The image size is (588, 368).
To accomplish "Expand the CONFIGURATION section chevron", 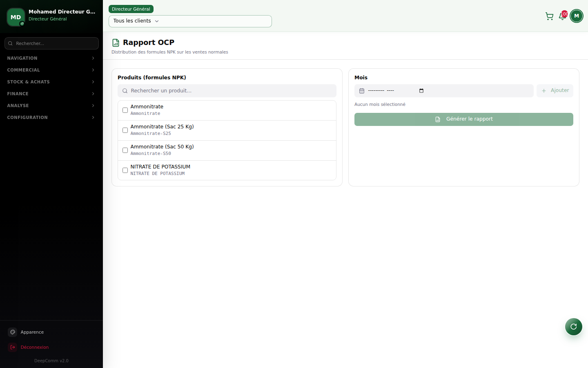I will tap(93, 117).
